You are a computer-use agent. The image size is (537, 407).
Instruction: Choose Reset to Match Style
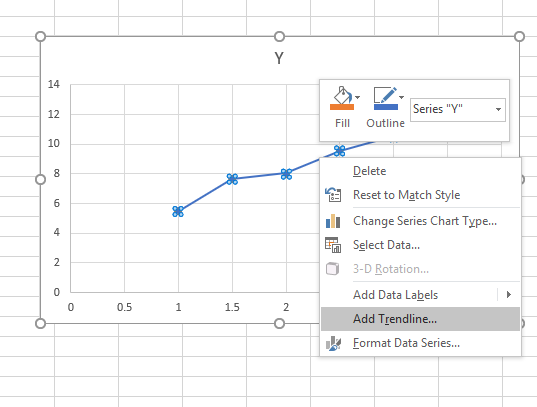coord(421,195)
